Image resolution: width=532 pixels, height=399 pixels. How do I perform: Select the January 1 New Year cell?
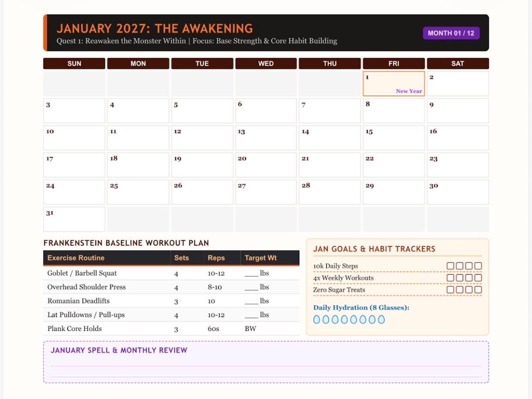[393, 84]
